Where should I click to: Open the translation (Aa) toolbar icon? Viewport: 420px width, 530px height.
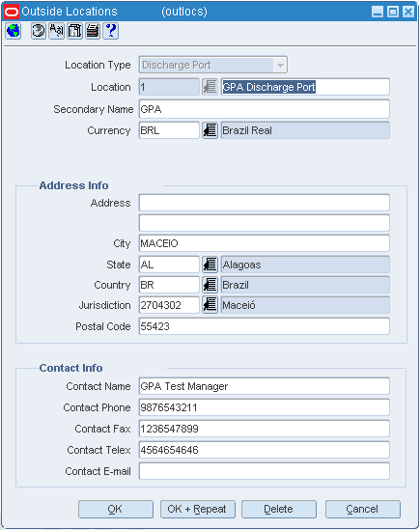click(56, 31)
